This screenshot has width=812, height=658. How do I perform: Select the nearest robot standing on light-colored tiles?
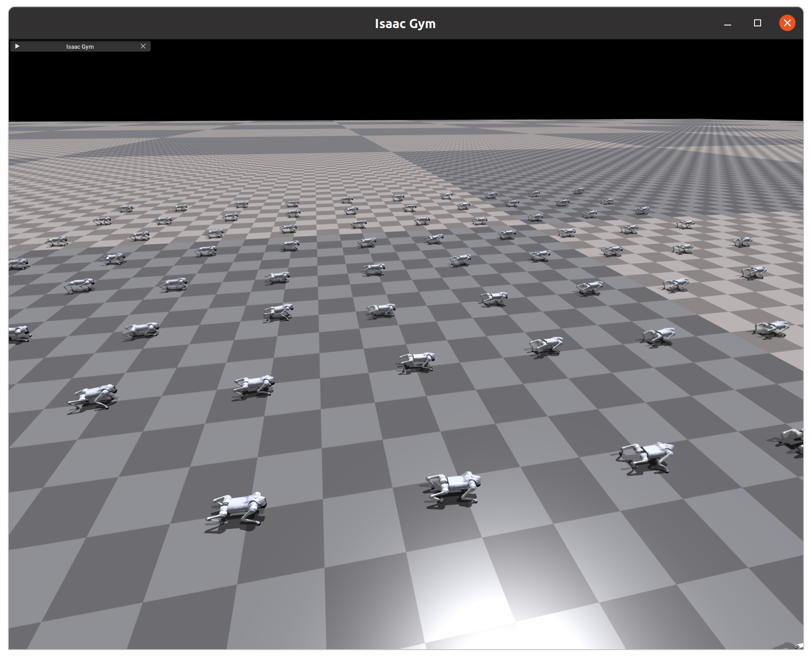pos(772,329)
